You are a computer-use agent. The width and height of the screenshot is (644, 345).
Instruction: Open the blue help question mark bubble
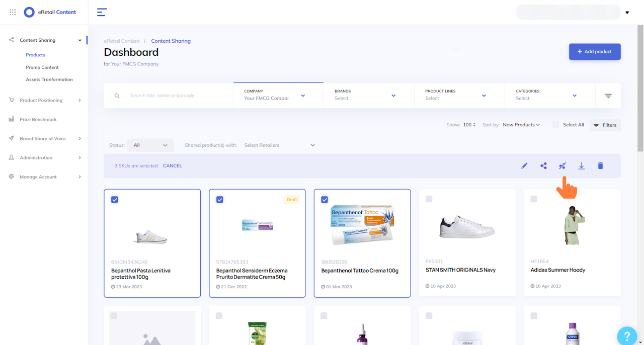pyautogui.click(x=627, y=335)
